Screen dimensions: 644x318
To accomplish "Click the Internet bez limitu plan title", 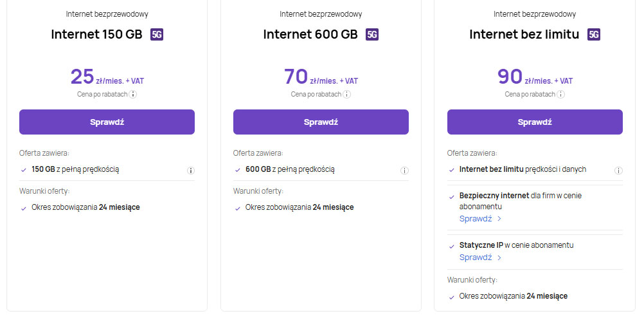I will pyautogui.click(x=524, y=34).
